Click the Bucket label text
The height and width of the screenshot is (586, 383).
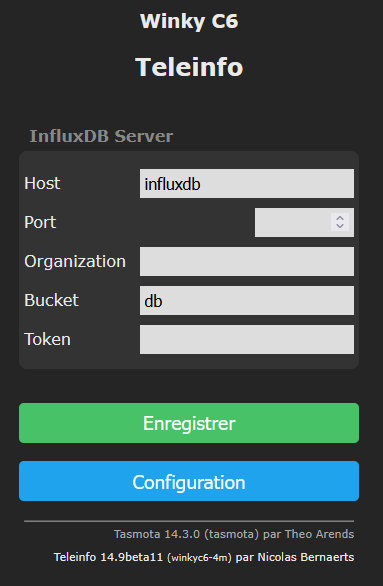pos(52,300)
